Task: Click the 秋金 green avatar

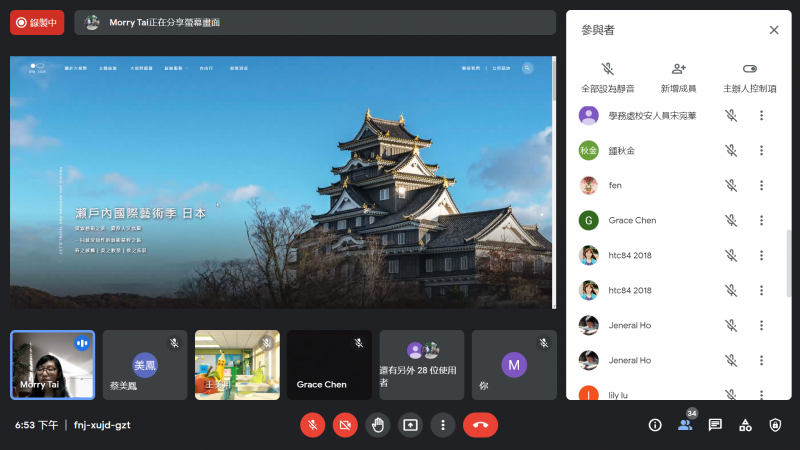Action: (589, 151)
